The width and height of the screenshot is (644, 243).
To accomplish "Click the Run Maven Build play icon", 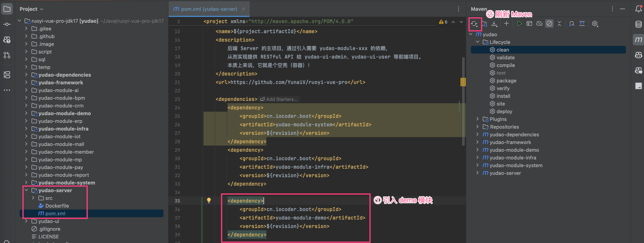I will pyautogui.click(x=519, y=24).
